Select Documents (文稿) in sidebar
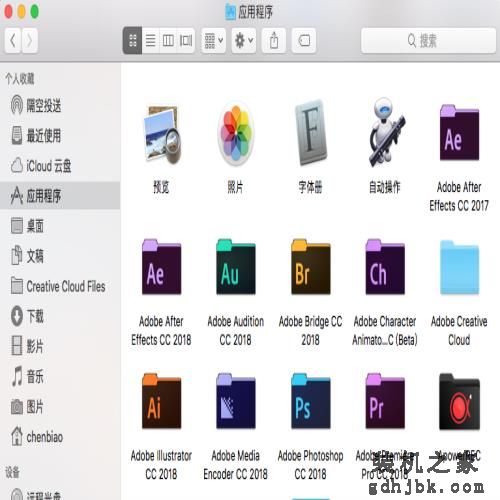The image size is (500, 500). [x=60, y=256]
